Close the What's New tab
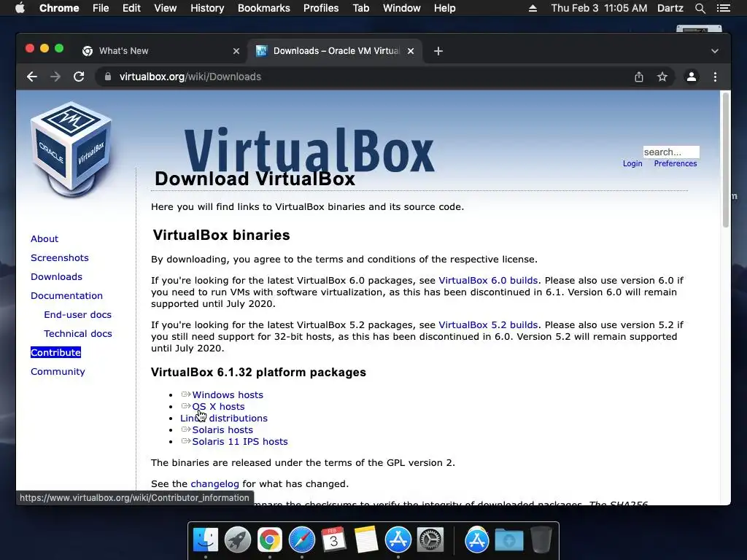The image size is (747, 560). [236, 51]
